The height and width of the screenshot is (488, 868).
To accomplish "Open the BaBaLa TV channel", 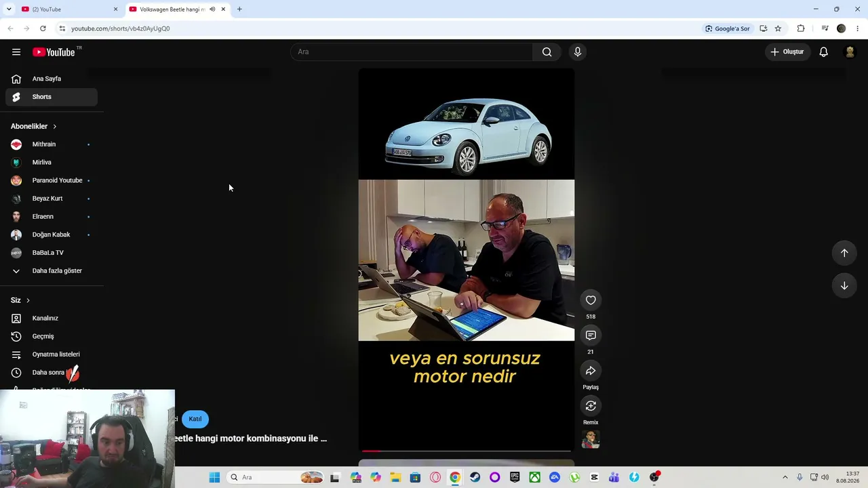I will (52, 253).
